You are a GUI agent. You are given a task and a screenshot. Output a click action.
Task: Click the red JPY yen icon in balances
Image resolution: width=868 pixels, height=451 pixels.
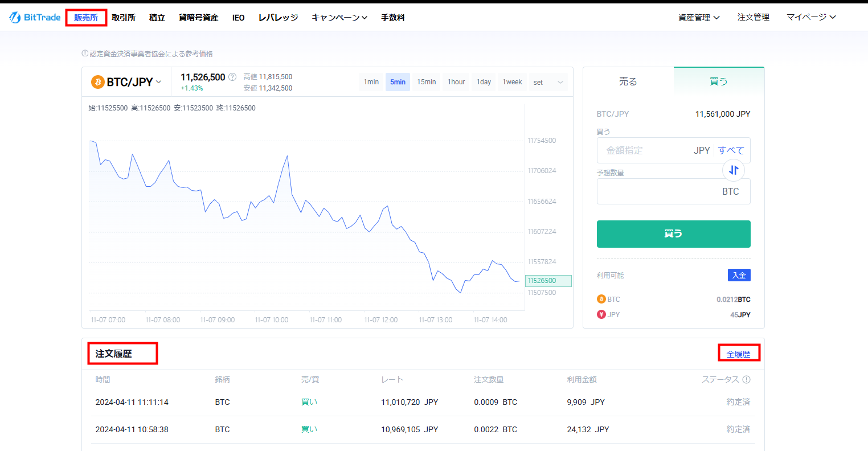(601, 314)
